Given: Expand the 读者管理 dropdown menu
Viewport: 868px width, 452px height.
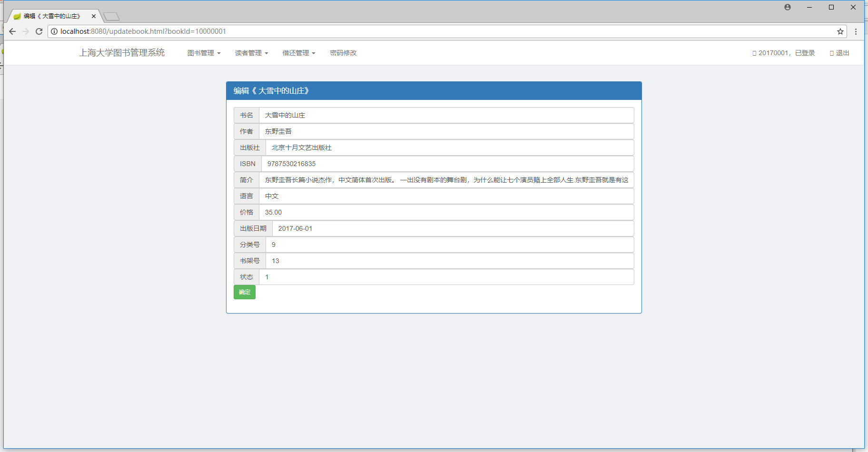Looking at the screenshot, I should (251, 53).
